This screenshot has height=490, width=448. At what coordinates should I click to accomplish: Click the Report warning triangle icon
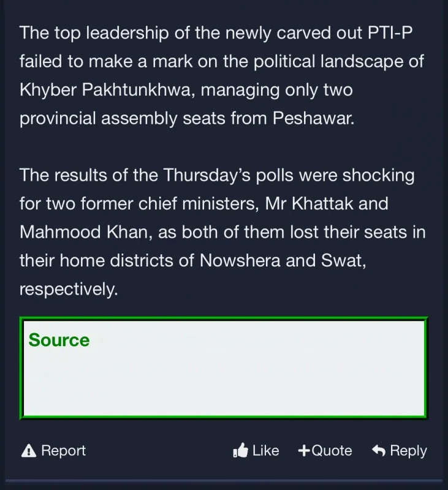click(28, 451)
